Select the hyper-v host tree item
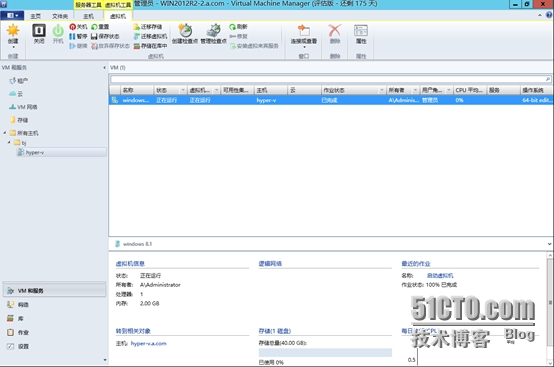 (61, 153)
